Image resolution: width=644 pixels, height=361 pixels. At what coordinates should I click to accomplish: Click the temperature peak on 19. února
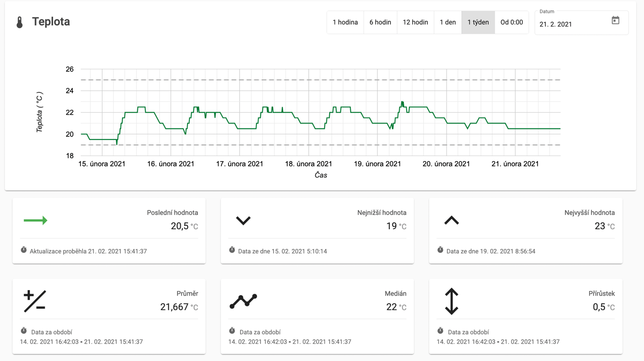(402, 102)
